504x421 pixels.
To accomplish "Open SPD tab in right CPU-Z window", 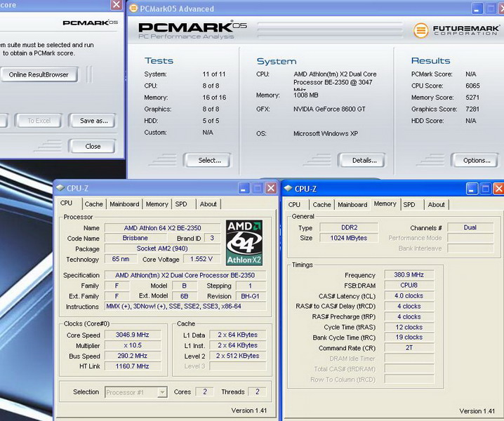I will 409,205.
